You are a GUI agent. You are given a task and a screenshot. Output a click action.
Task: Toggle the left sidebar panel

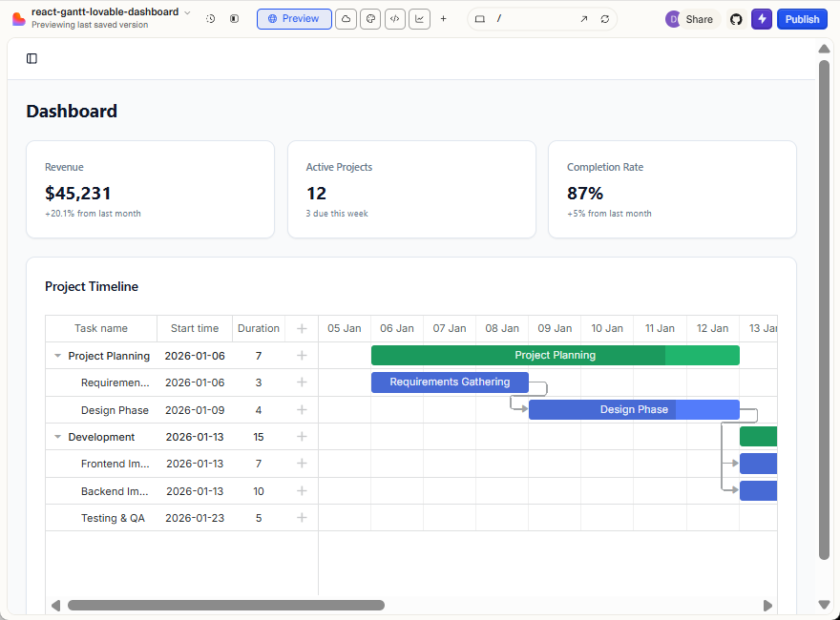point(31,58)
